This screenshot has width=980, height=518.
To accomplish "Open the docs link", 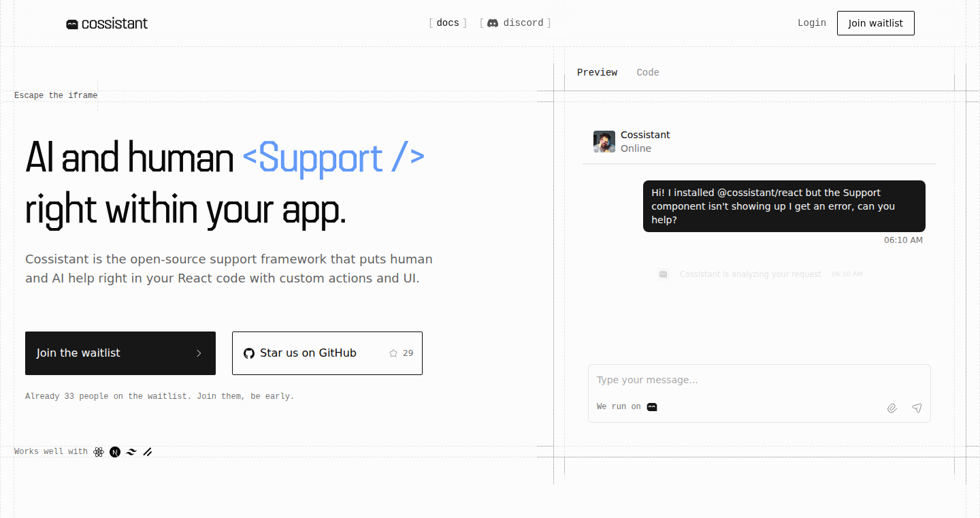I will (448, 22).
